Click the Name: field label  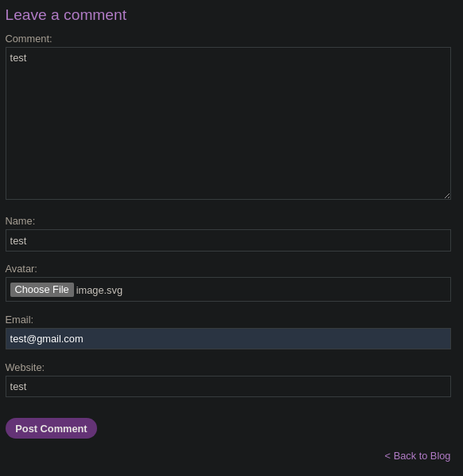point(20,221)
